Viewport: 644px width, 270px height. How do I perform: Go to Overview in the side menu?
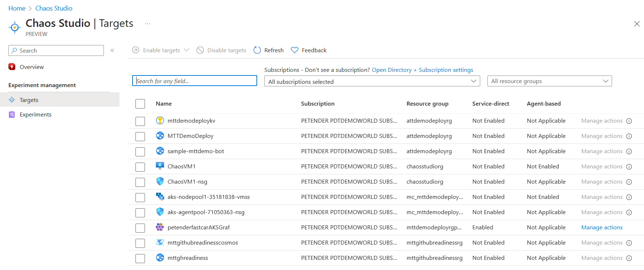[x=32, y=67]
